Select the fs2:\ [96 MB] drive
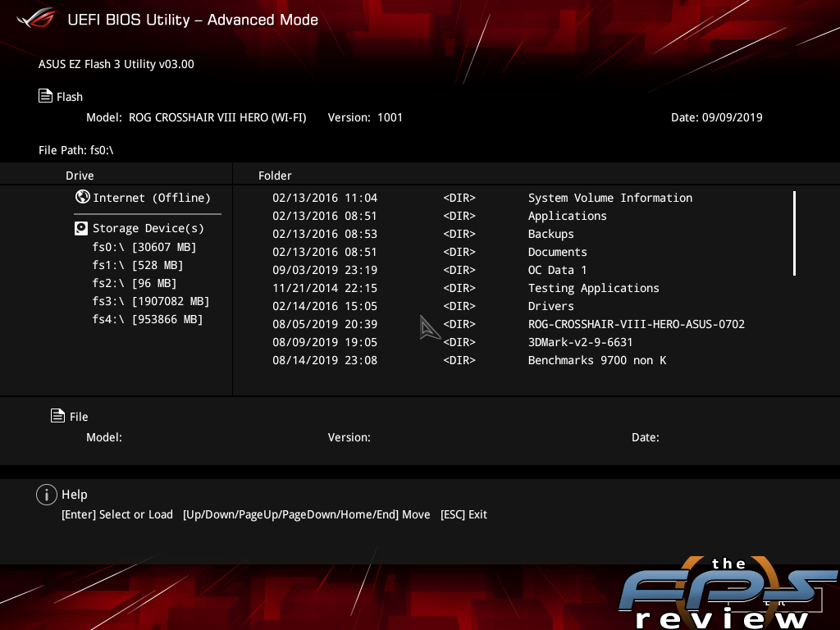This screenshot has width=840, height=630. pos(135,283)
